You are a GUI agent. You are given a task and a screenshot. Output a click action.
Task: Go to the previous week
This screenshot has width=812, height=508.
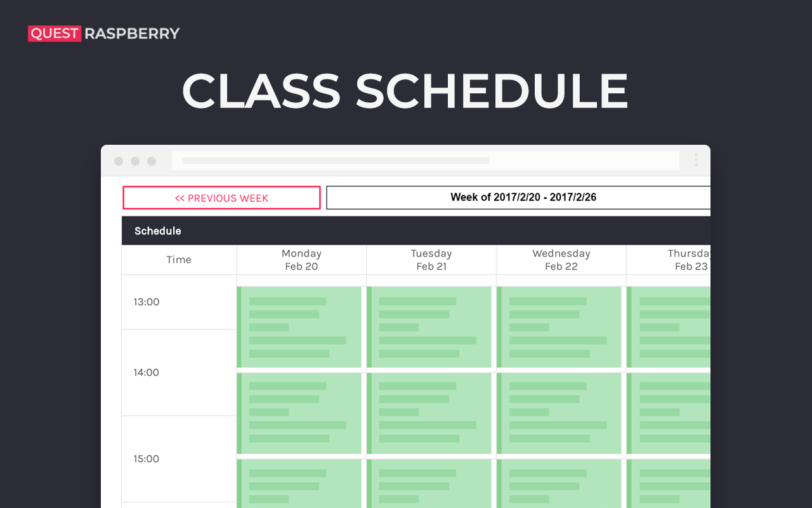click(x=221, y=197)
